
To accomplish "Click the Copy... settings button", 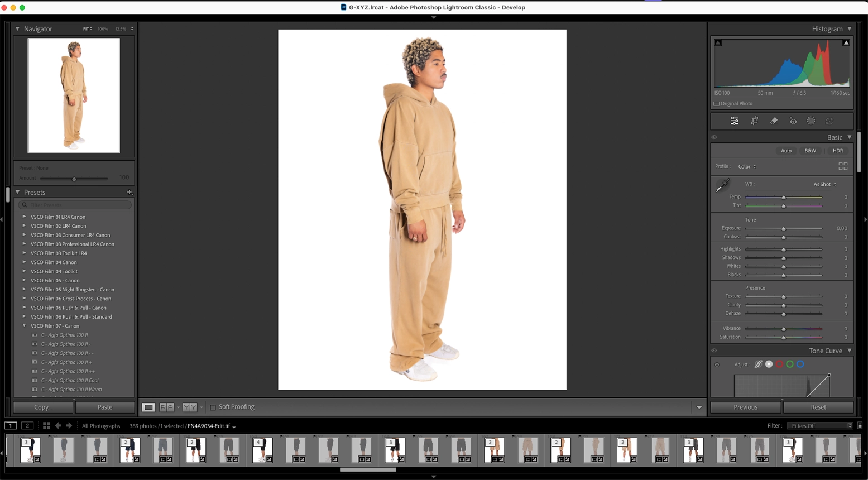I will point(43,407).
